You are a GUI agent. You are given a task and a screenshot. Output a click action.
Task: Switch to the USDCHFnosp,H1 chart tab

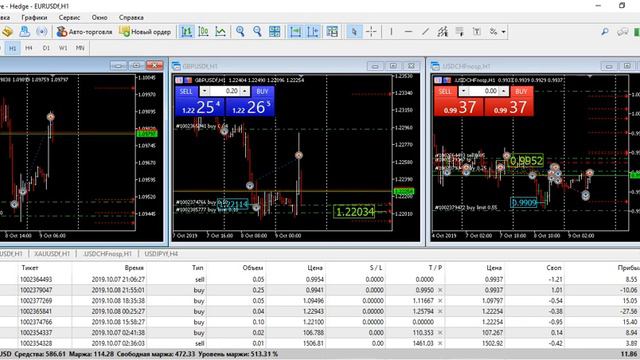click(x=108, y=254)
